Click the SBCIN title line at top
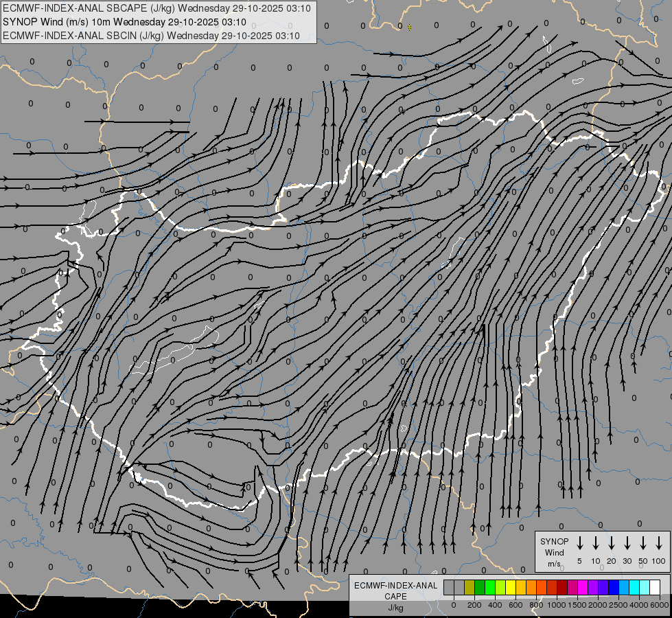 click(x=151, y=36)
